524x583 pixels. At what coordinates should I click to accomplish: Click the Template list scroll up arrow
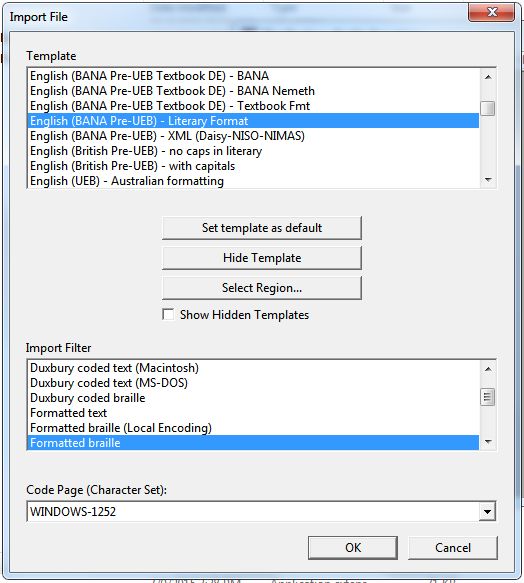click(x=488, y=77)
